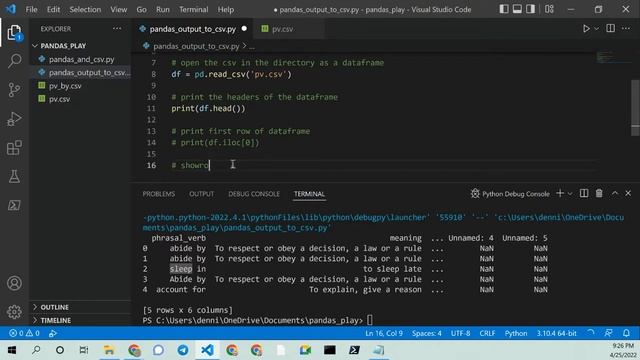640x360 pixels.
Task: Collapse the PANDAS_PLAY folder section
Action: pos(80,46)
